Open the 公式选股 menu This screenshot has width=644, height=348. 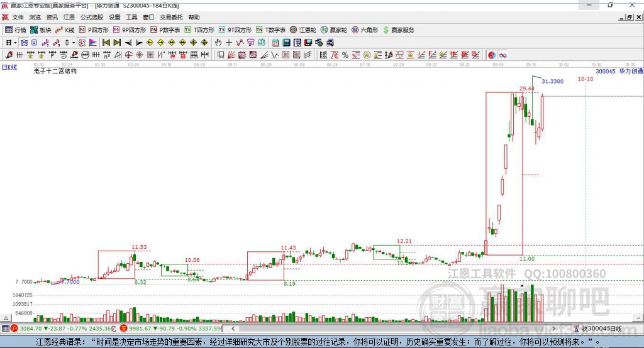(92, 17)
